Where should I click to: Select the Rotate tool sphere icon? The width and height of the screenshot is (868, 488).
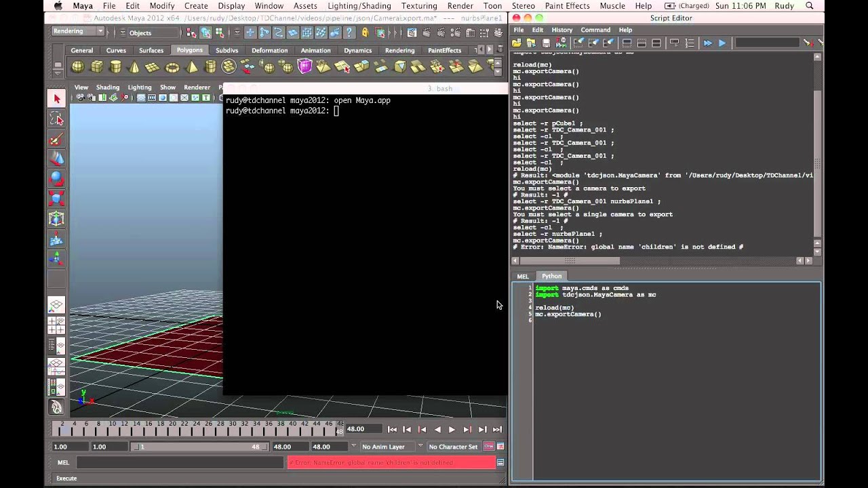coord(56,179)
